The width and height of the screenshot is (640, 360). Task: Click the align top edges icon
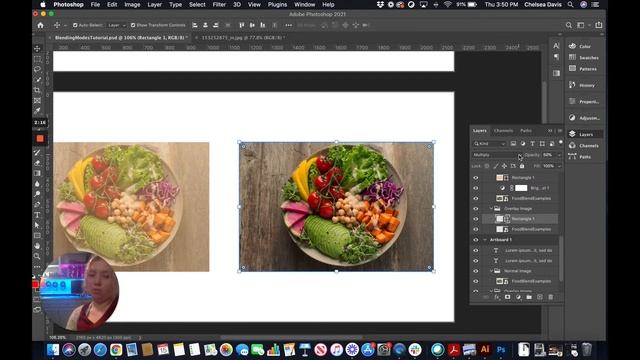242,25
